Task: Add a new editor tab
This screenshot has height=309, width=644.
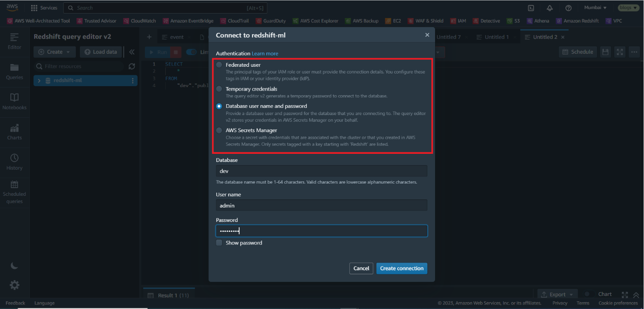Action: (x=149, y=37)
